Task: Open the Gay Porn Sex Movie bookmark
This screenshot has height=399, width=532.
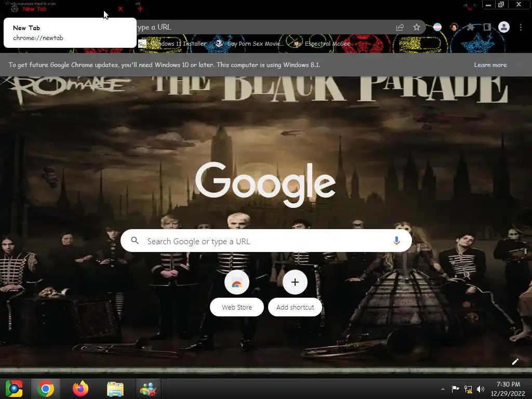Action: pyautogui.click(x=249, y=44)
